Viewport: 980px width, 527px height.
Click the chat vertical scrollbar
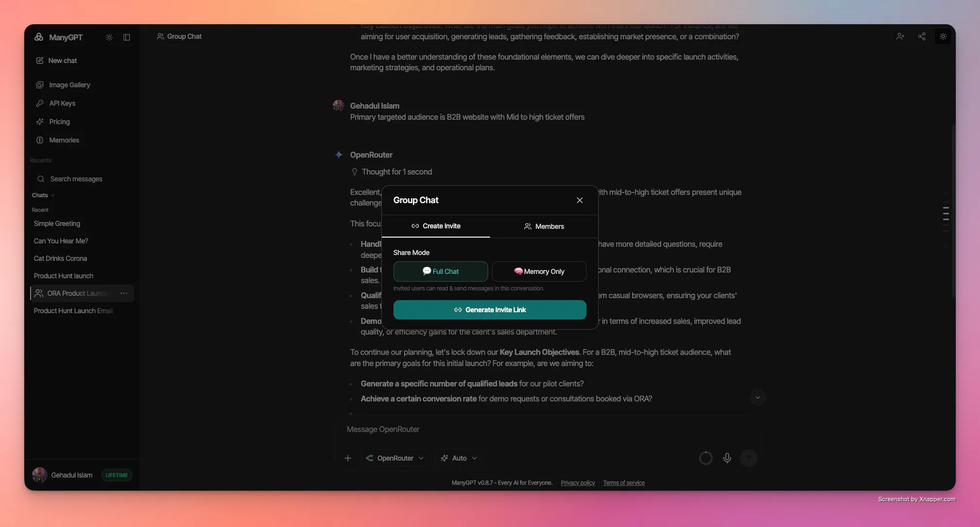pyautogui.click(x=953, y=211)
